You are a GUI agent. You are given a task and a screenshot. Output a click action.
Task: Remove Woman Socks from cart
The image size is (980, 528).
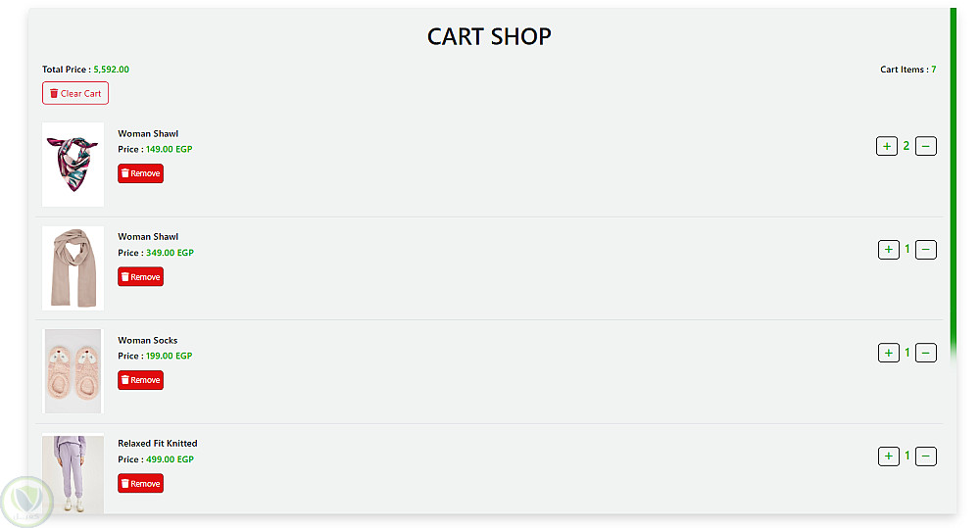(140, 380)
